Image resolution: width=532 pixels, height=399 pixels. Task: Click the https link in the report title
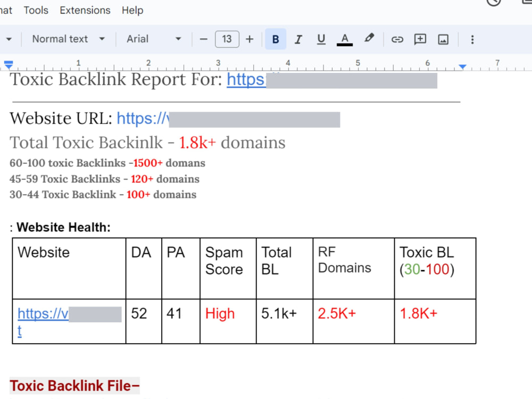coord(246,80)
